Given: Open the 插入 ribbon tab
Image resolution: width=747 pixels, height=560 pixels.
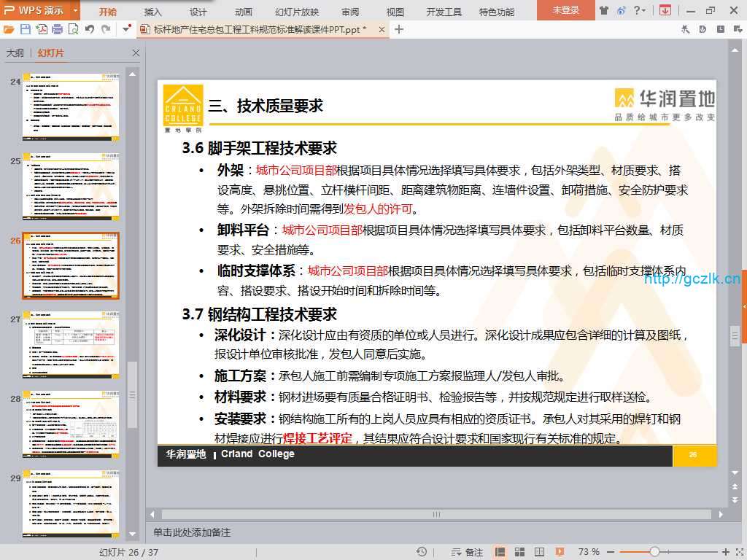Looking at the screenshot, I should 153,12.
